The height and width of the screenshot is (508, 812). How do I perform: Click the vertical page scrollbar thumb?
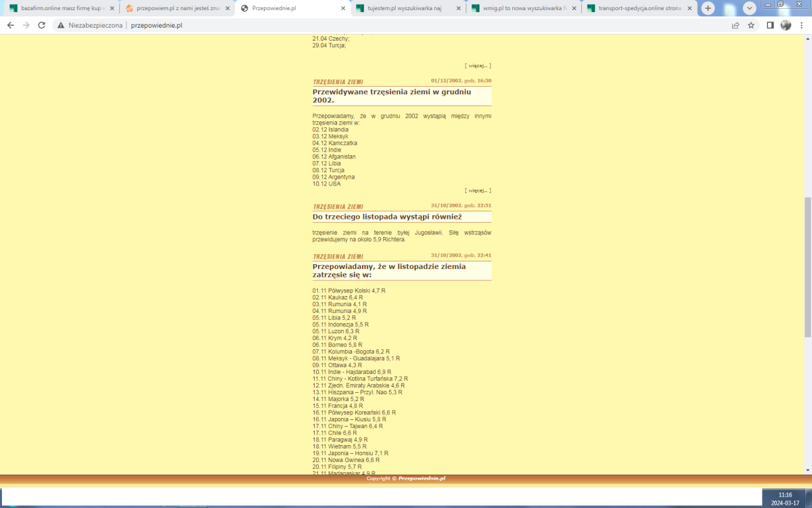pos(807,268)
